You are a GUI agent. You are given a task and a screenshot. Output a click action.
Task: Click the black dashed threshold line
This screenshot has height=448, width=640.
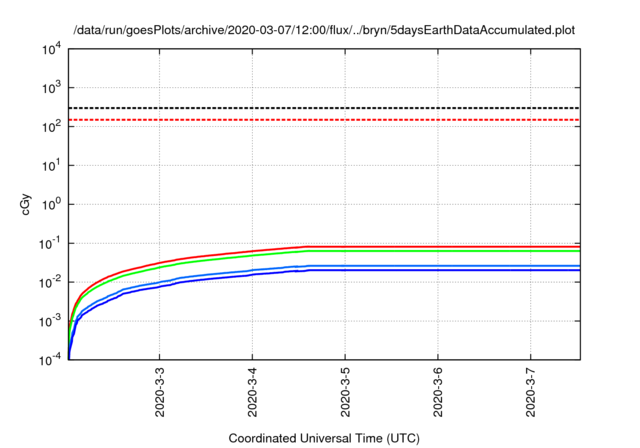(x=324, y=108)
